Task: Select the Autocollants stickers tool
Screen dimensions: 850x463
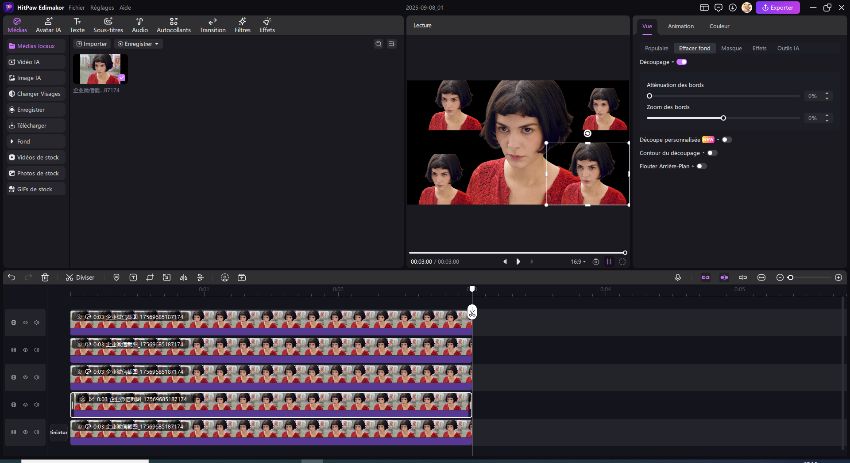Action: (x=174, y=24)
